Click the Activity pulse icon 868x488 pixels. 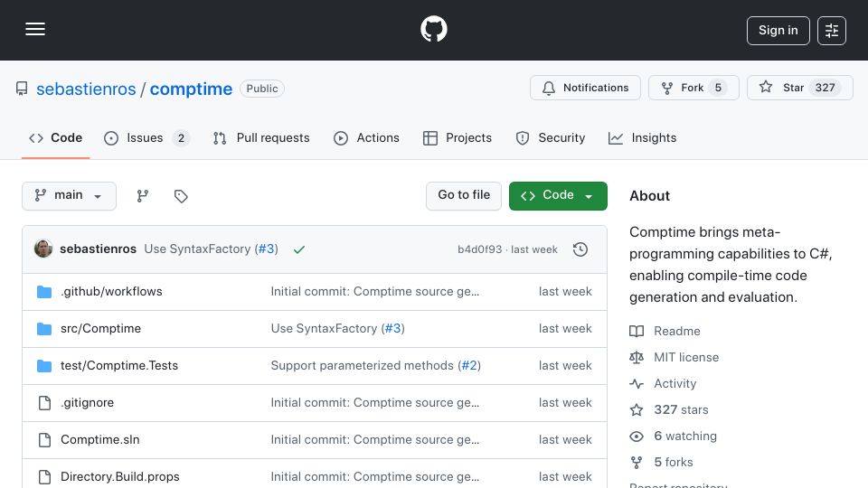[x=637, y=383]
